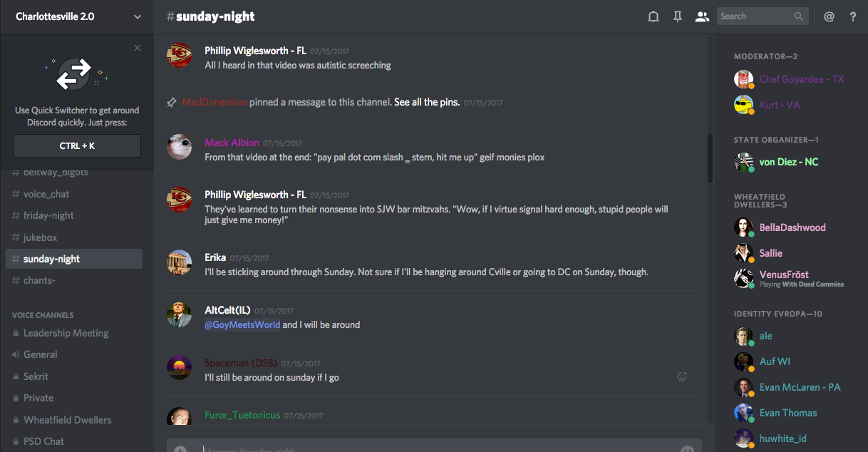Open the friday-night channel
868x452 pixels.
(x=48, y=215)
